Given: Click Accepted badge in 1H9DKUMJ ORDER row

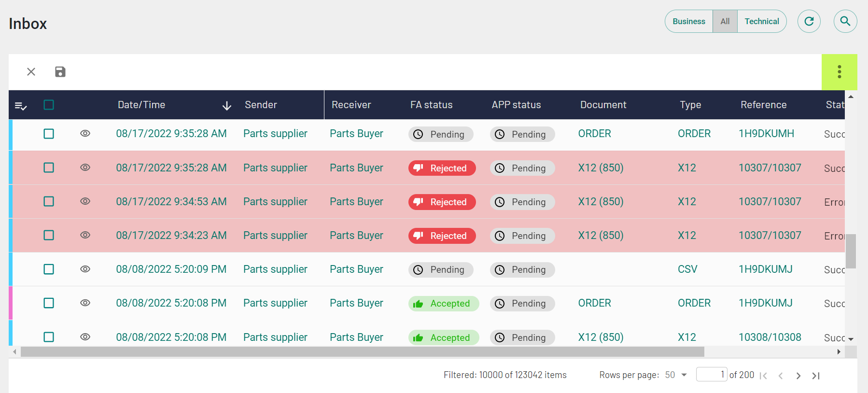Looking at the screenshot, I should point(444,303).
